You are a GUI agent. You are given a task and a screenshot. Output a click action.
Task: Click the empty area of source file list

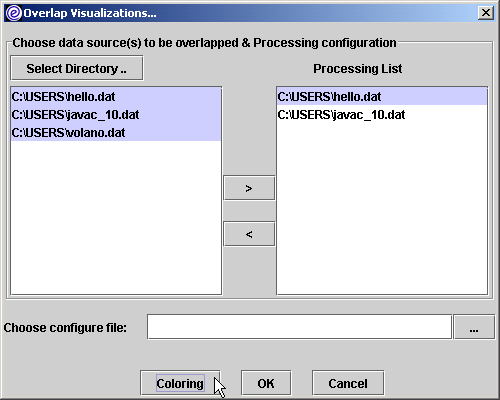point(116,217)
